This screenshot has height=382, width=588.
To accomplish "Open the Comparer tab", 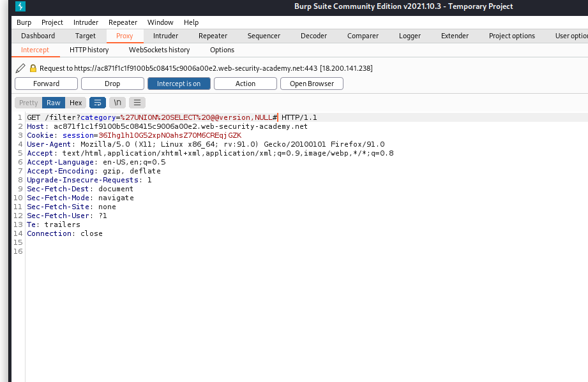I will (x=363, y=36).
